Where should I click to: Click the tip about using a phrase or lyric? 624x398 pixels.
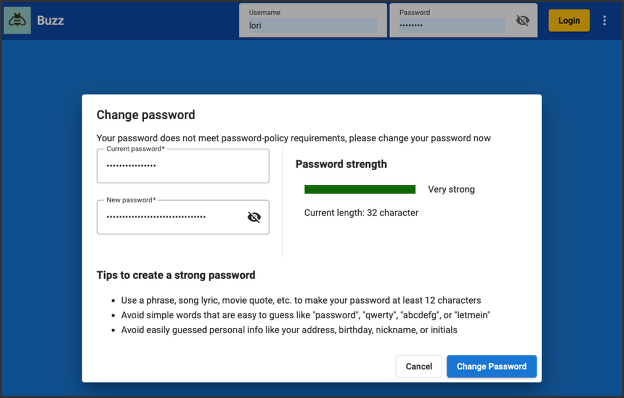pyautogui.click(x=301, y=300)
